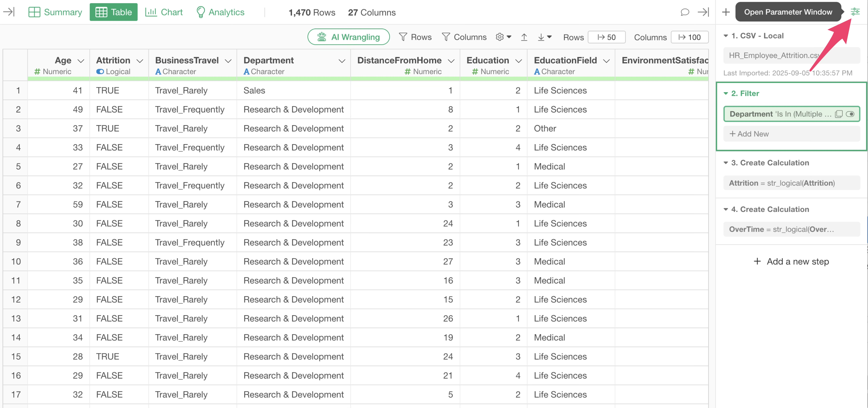The height and width of the screenshot is (408, 868).
Task: Open the Attrition = str_logical calculation
Action: coord(792,183)
